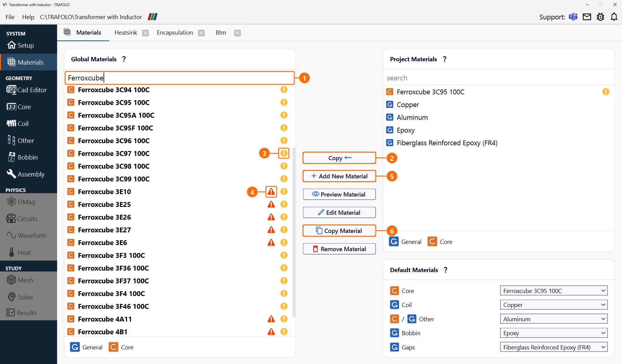Click Global Materials list scrollbar
The height and width of the screenshot is (364, 622).
(294, 232)
